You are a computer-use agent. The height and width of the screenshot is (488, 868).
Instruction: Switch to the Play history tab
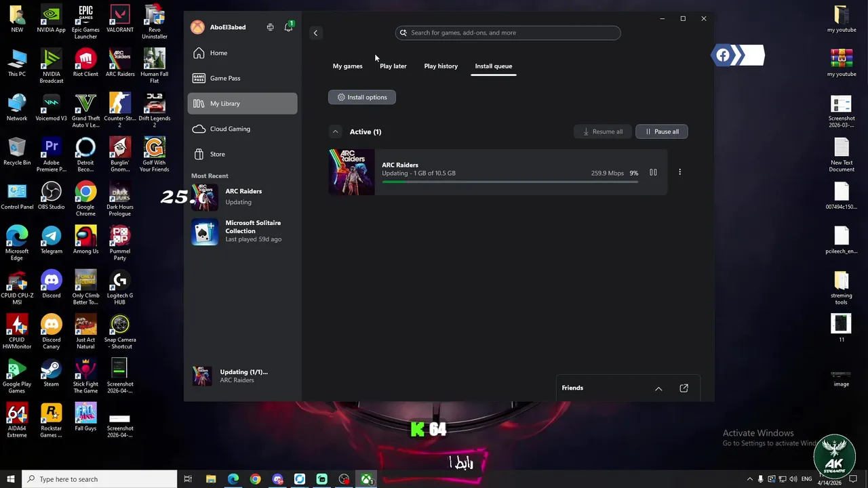pos(441,66)
